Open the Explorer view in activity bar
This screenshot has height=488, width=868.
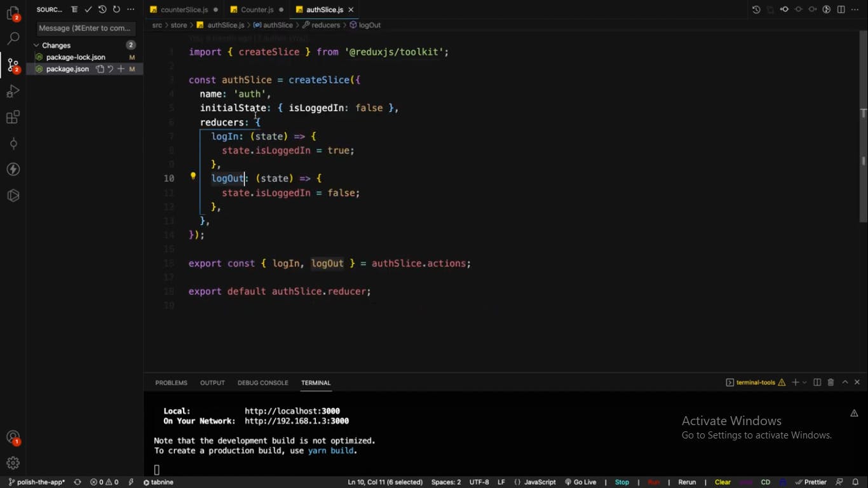(13, 13)
